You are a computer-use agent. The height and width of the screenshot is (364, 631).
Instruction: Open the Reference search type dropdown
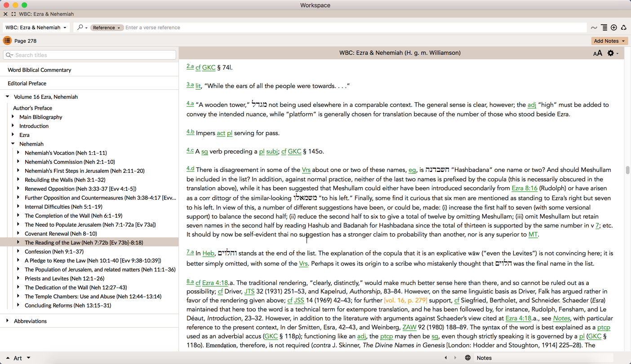pos(107,28)
